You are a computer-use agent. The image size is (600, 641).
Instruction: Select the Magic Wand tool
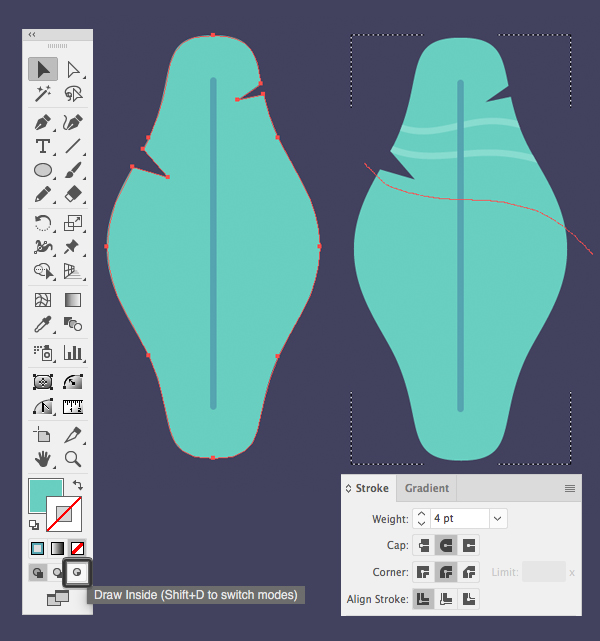click(43, 94)
